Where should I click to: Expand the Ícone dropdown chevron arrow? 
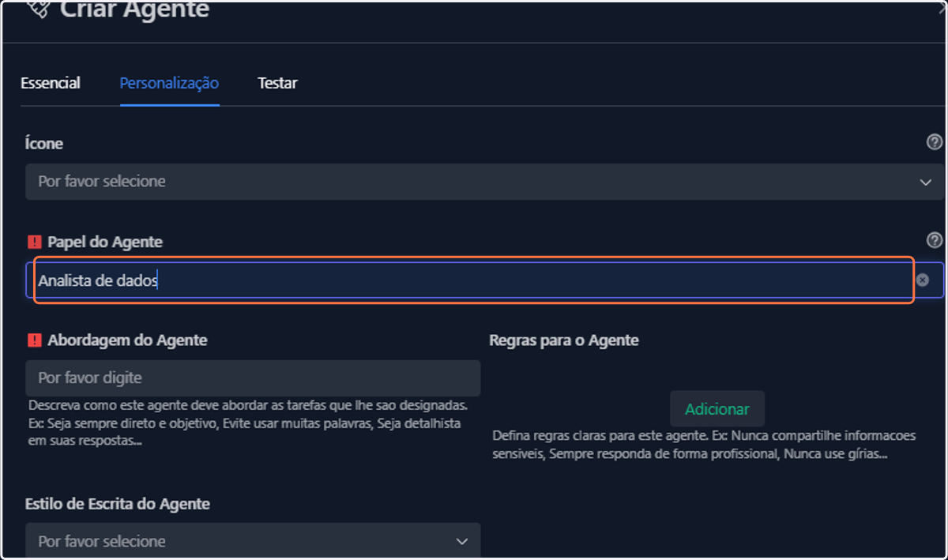[x=926, y=182]
